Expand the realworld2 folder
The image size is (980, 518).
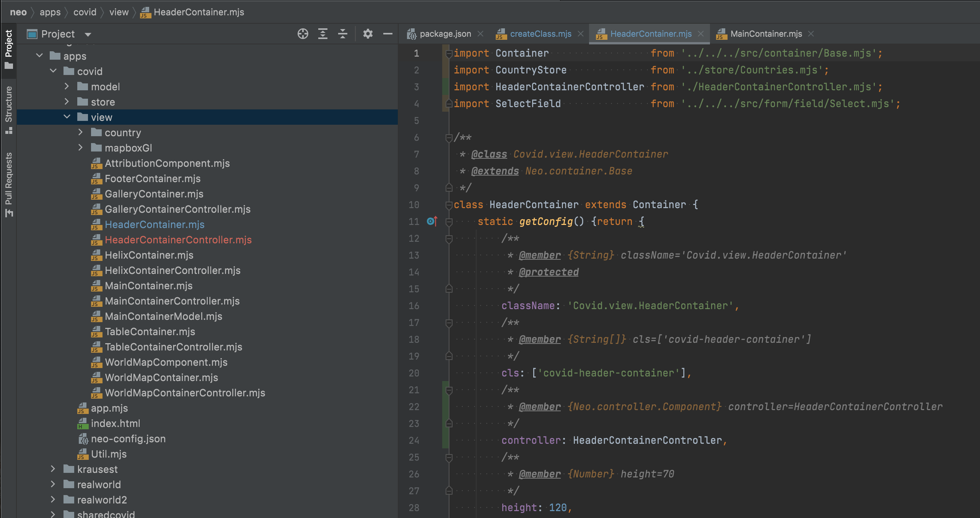click(x=53, y=500)
